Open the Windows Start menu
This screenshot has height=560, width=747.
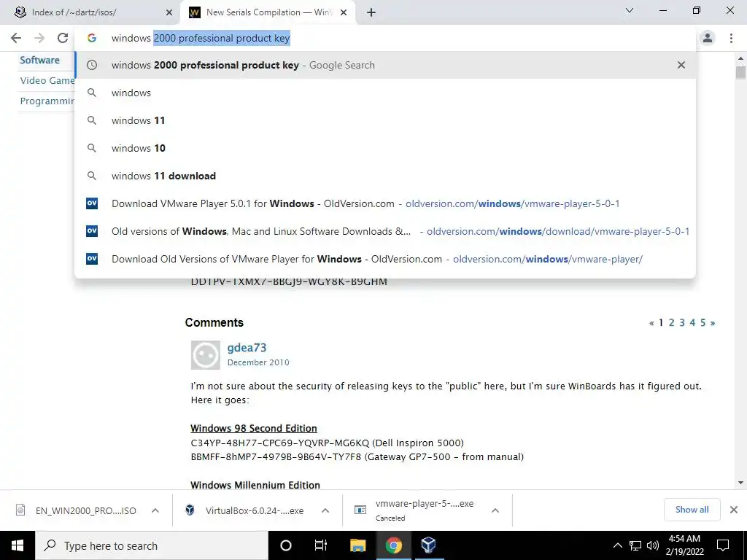[18, 545]
